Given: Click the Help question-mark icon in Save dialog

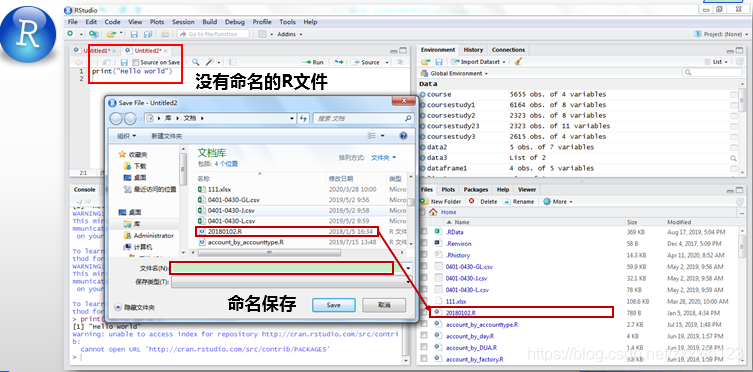Looking at the screenshot, I should coord(403,136).
